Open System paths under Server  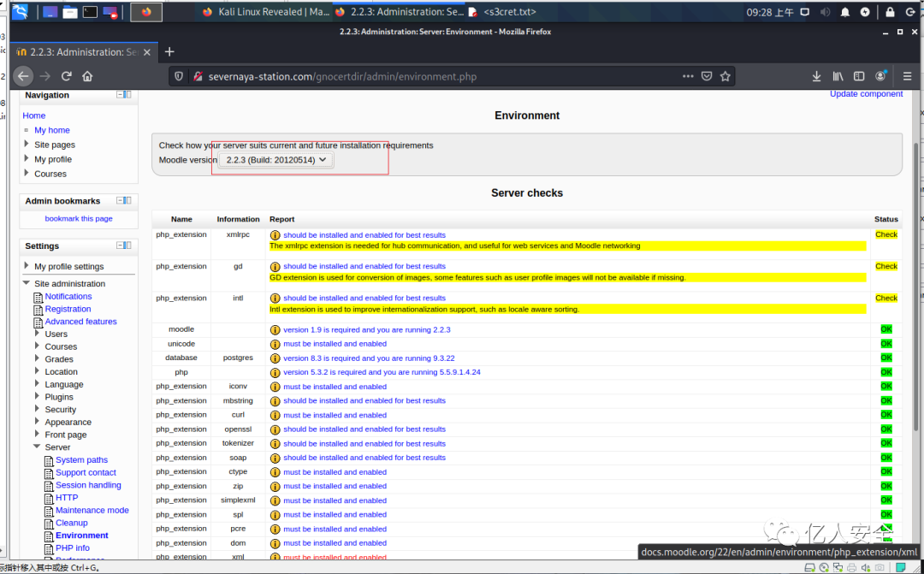point(81,459)
